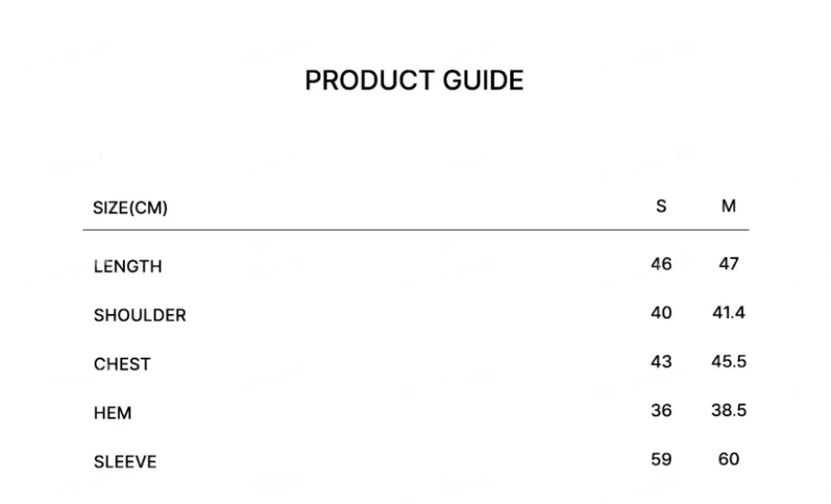831x504 pixels.
Task: Click the chest value 45.5
Action: tap(729, 362)
